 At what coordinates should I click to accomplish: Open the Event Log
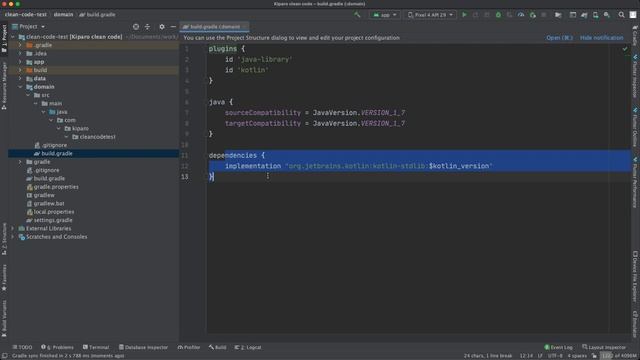558,347
